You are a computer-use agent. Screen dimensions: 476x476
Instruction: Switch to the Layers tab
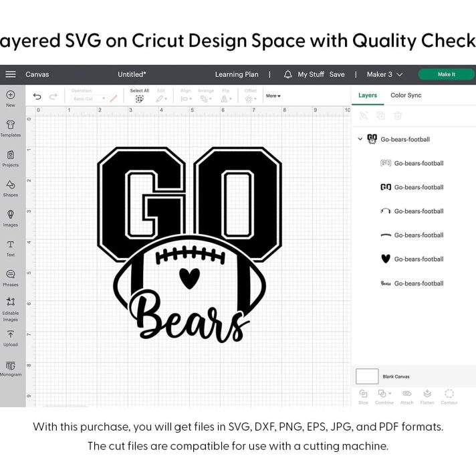tap(368, 96)
